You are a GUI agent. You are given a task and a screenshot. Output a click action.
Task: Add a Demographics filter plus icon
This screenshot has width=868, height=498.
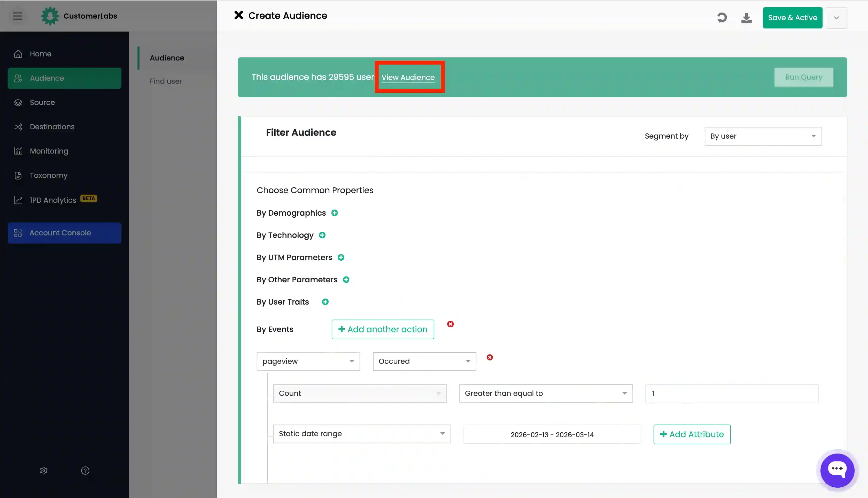335,213
